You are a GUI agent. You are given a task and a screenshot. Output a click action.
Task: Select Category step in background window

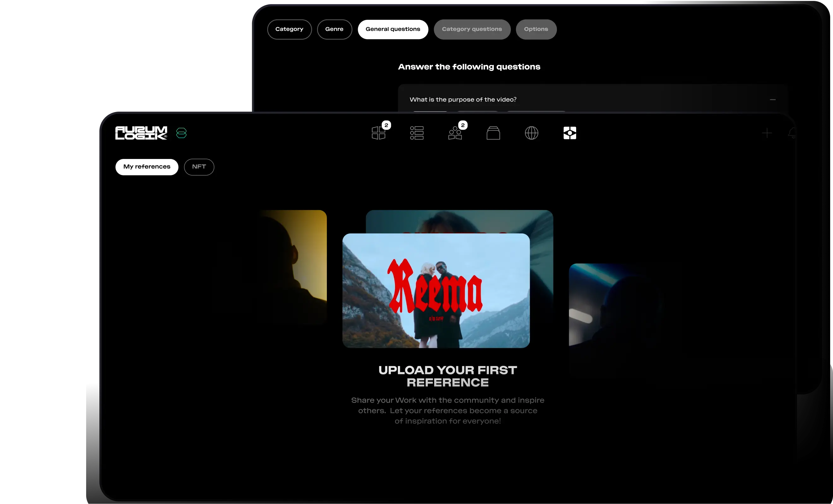tap(289, 29)
